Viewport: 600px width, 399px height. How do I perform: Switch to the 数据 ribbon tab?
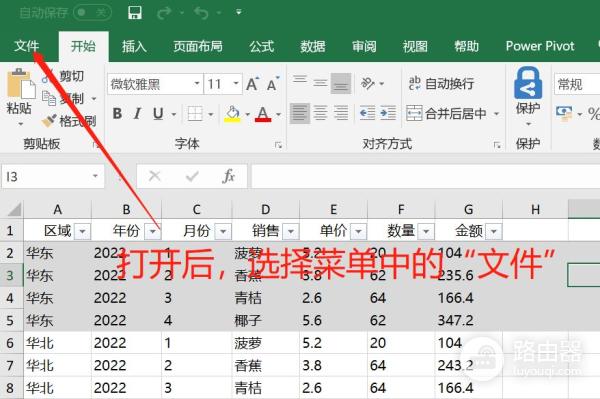pyautogui.click(x=313, y=46)
